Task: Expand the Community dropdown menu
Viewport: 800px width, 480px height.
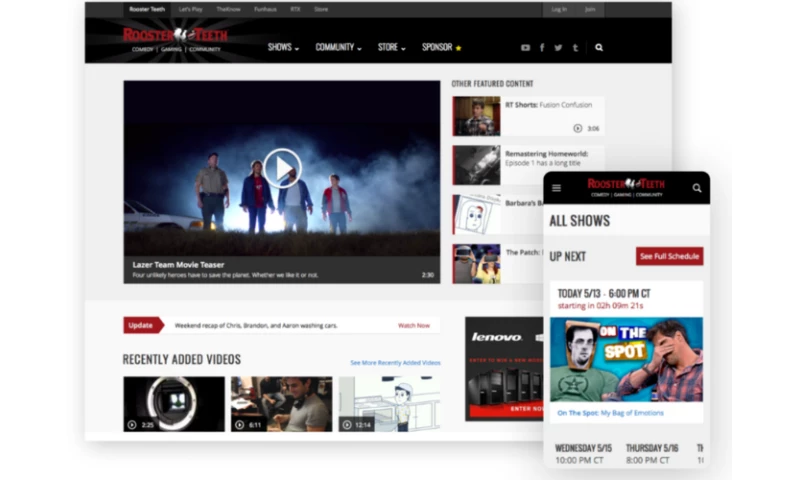Action: [338, 47]
